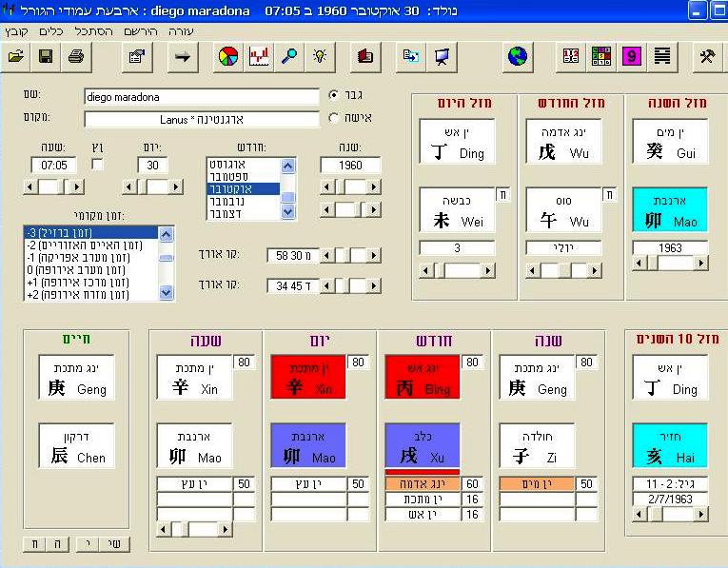Open the properties form toolbar icon
The image size is (728, 568).
pos(137,57)
